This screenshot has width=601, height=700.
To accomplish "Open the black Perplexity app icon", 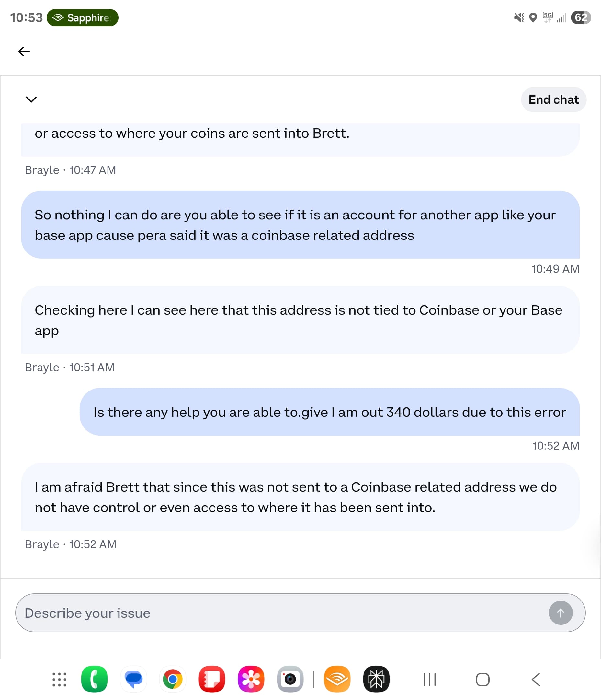I will coord(376,679).
